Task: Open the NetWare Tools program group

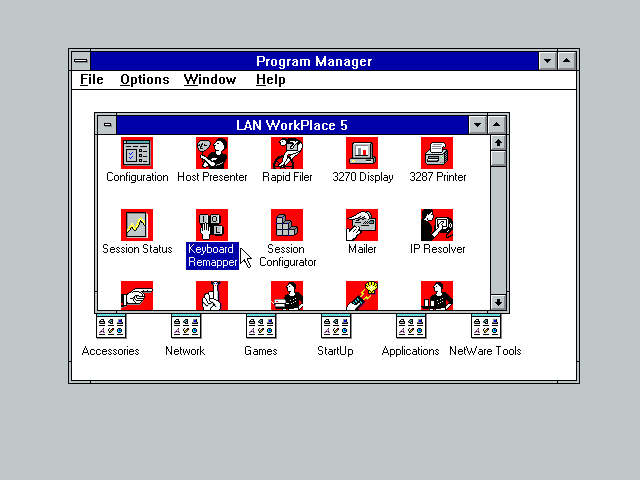Action: (x=485, y=327)
